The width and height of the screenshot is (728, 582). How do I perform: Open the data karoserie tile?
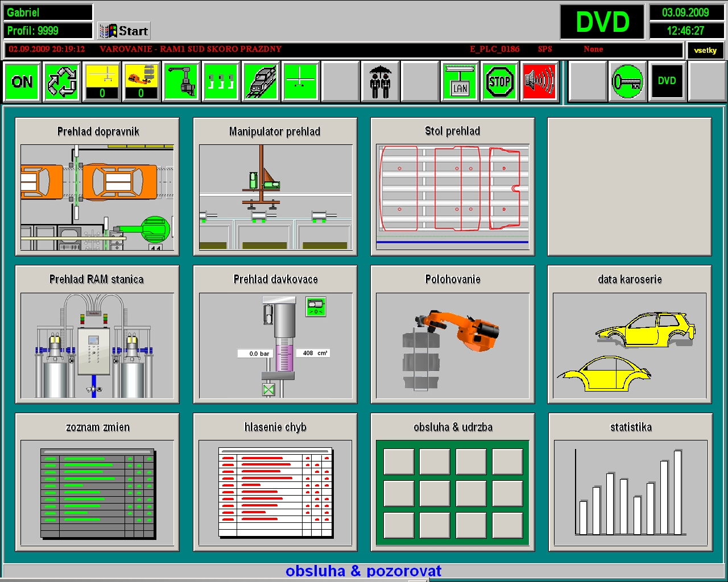(x=630, y=334)
